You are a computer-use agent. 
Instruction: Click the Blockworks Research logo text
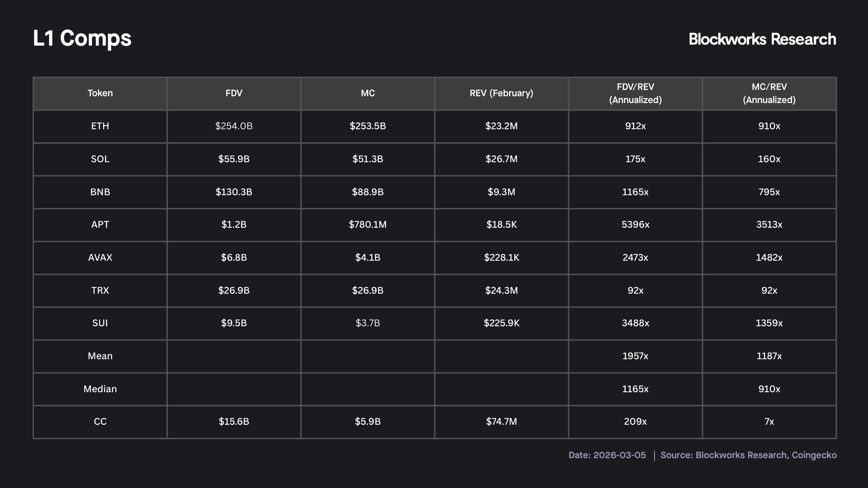point(762,39)
